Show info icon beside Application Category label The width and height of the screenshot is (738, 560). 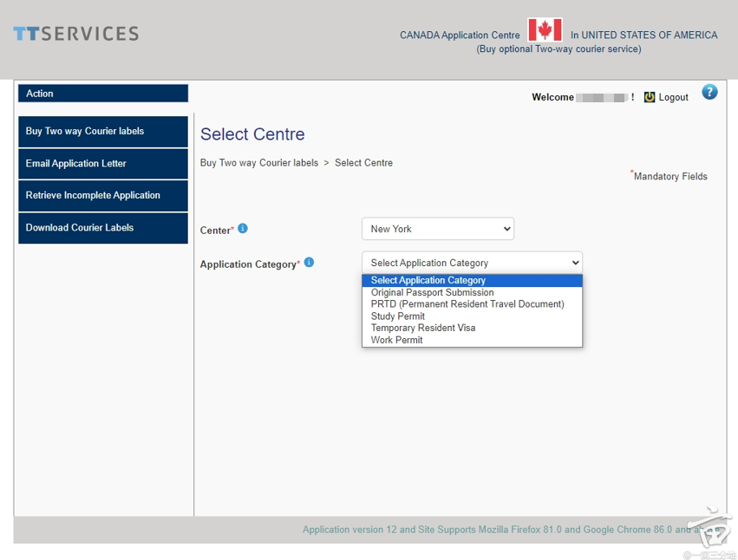pos(309,263)
